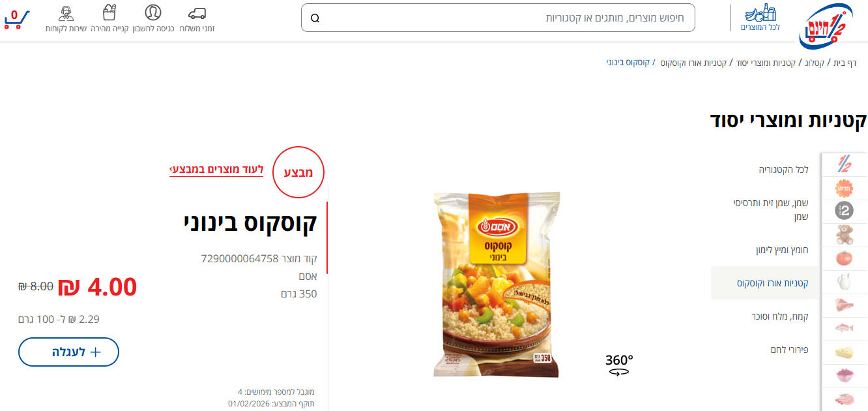Select teddy bear category icon in sidebar
Image resolution: width=868 pixels, height=411 pixels.
pos(845,234)
